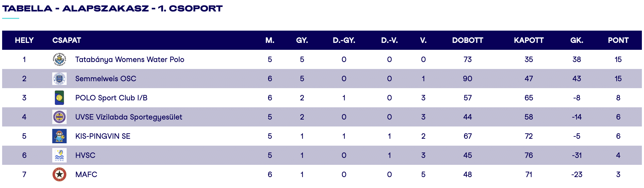644x188 pixels.
Task: Open the Semmelweis OSC team link
Action: [106, 79]
